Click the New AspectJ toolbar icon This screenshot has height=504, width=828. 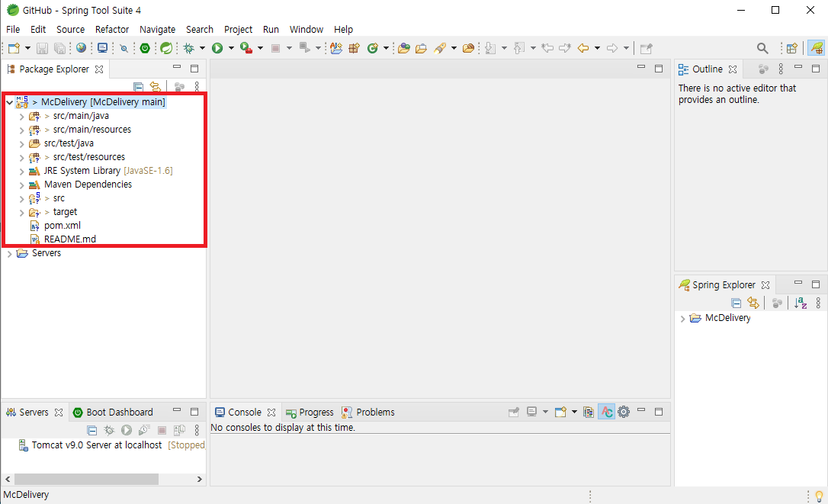coord(336,48)
